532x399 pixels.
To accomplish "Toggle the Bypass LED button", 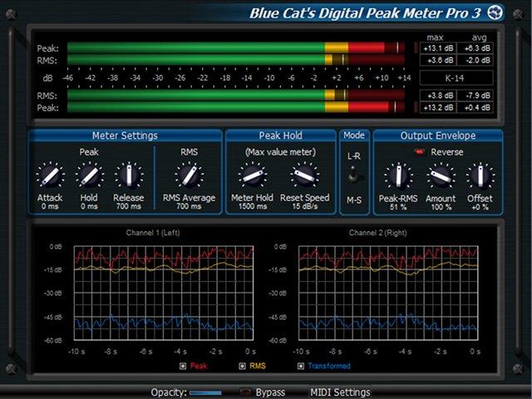I will 245,392.
